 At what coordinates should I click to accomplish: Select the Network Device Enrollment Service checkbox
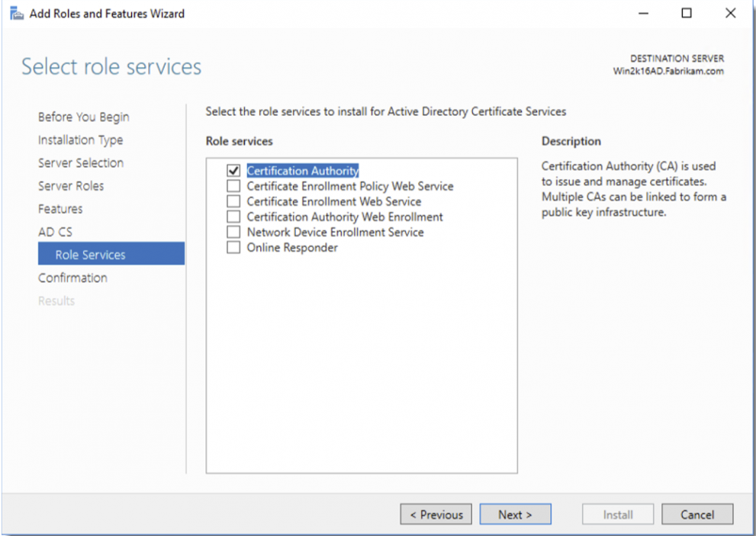[233, 233]
